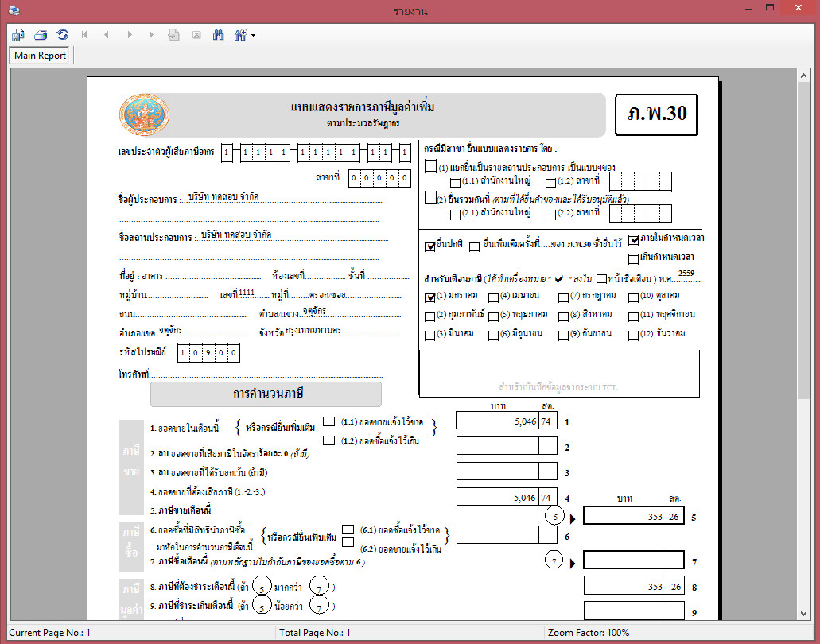
Task: Click the Total Page No.: 1 status
Action: tap(315, 633)
